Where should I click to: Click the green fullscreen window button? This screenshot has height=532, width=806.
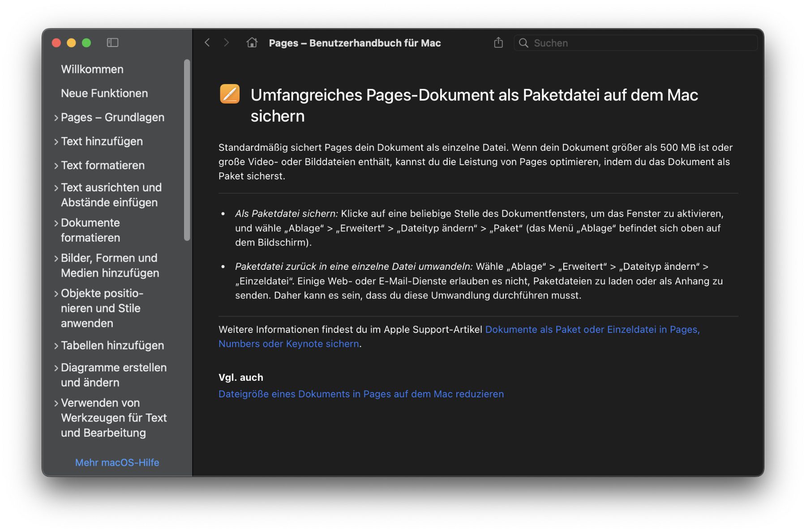86,43
